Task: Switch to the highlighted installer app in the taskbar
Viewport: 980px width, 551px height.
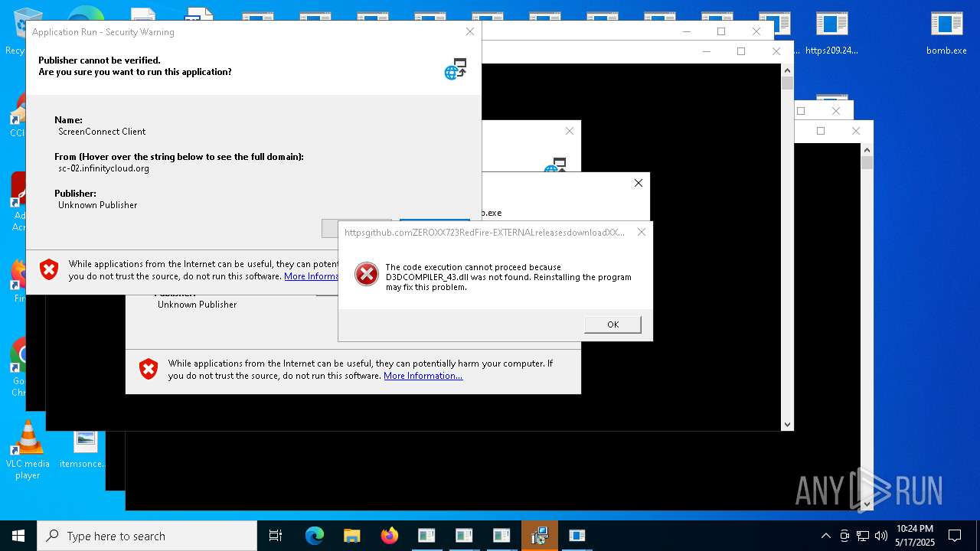Action: coord(540,536)
